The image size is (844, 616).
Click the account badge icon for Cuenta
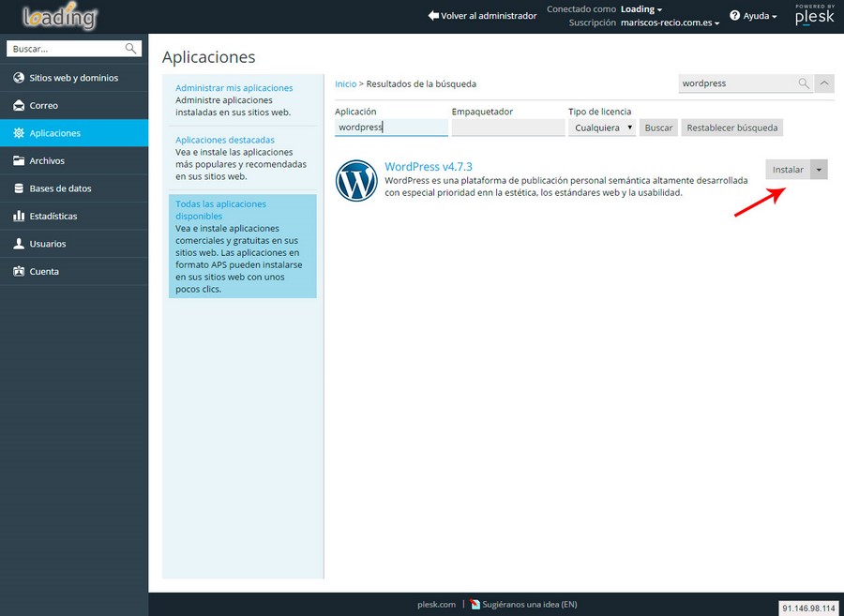[x=19, y=271]
